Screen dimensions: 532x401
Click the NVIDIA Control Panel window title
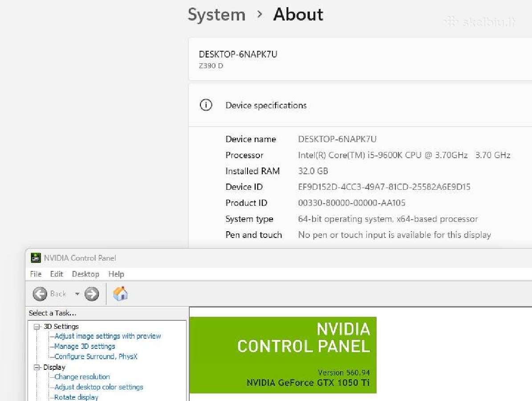(80, 258)
